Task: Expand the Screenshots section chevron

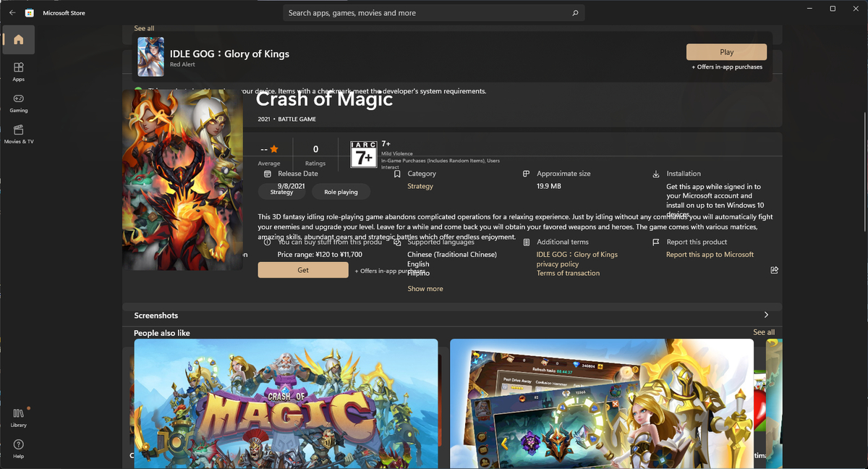Action: point(766,315)
